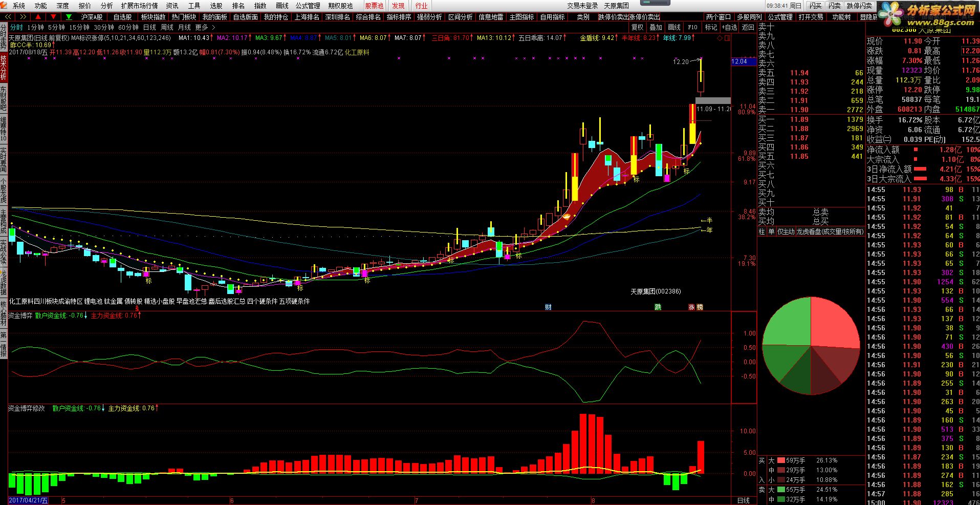The height and width of the screenshot is (505, 980).
Task: Click 打开交易 toolbar button
Action: [x=811, y=17]
